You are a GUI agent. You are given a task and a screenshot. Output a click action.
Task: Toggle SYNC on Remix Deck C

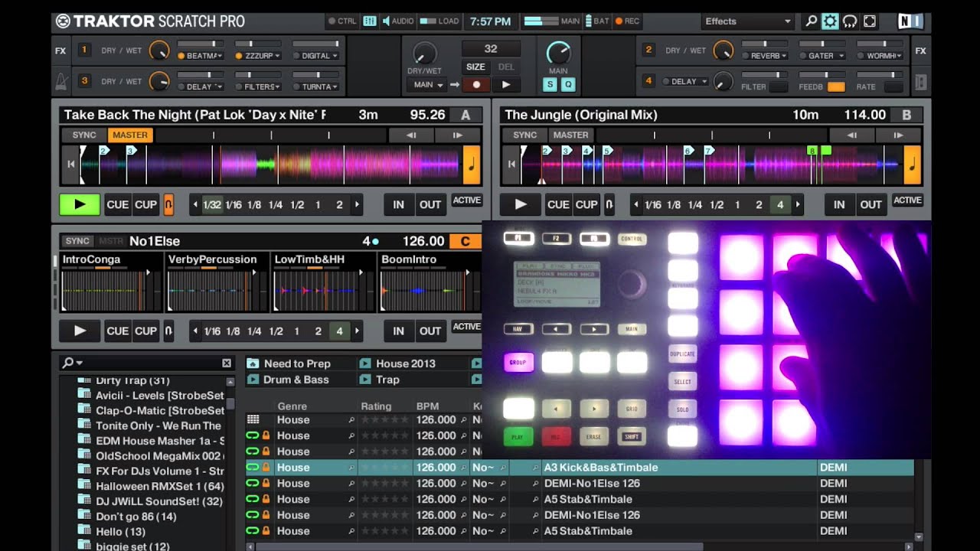tap(77, 241)
